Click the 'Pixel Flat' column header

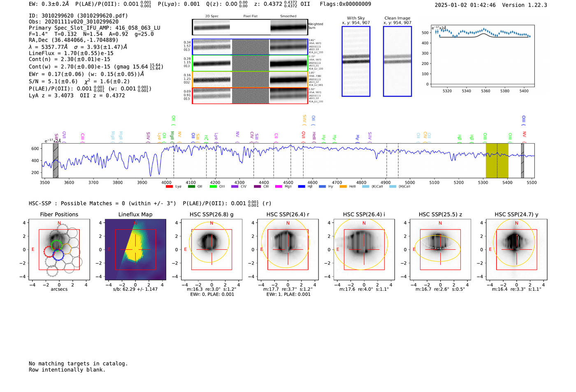[x=250, y=16]
